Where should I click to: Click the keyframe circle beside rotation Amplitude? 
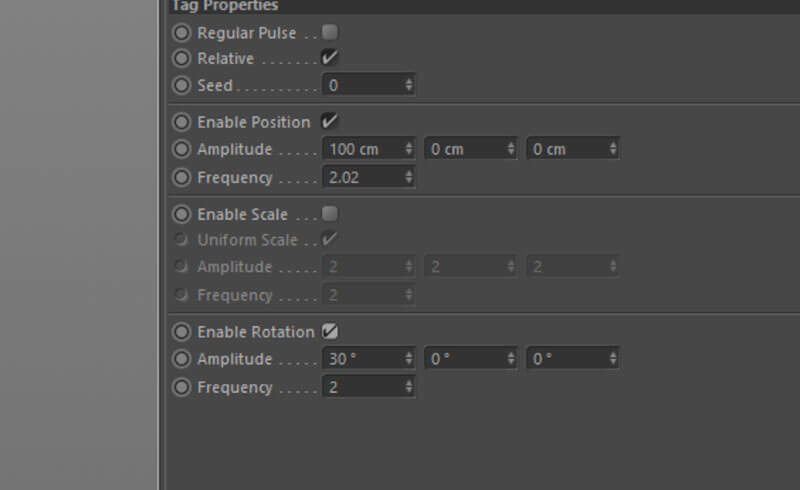click(181, 359)
